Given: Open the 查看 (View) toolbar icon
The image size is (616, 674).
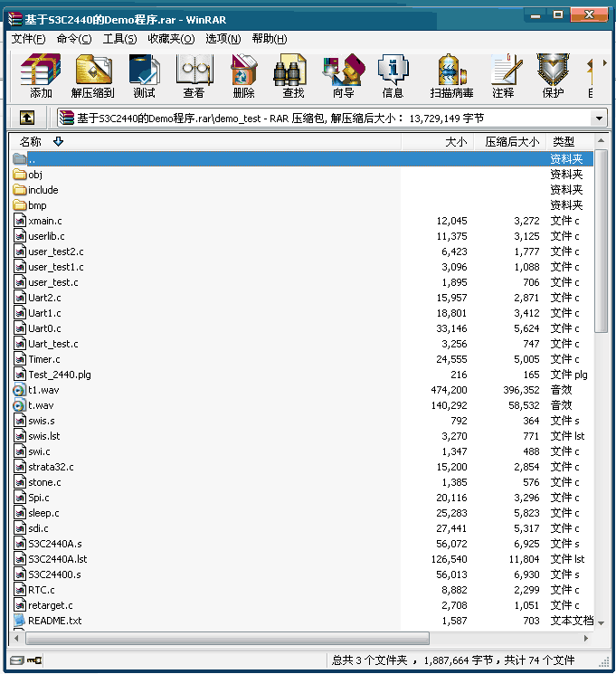Looking at the screenshot, I should [x=194, y=70].
